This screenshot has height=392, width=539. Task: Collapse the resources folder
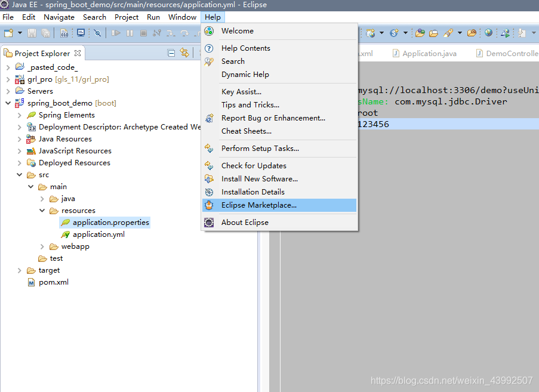point(42,211)
